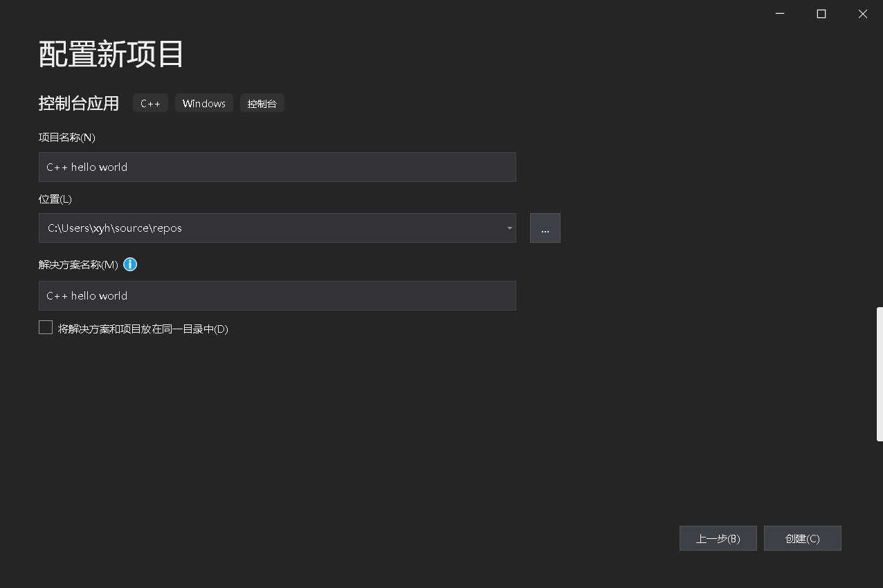Click the location path combo box text

[115, 228]
